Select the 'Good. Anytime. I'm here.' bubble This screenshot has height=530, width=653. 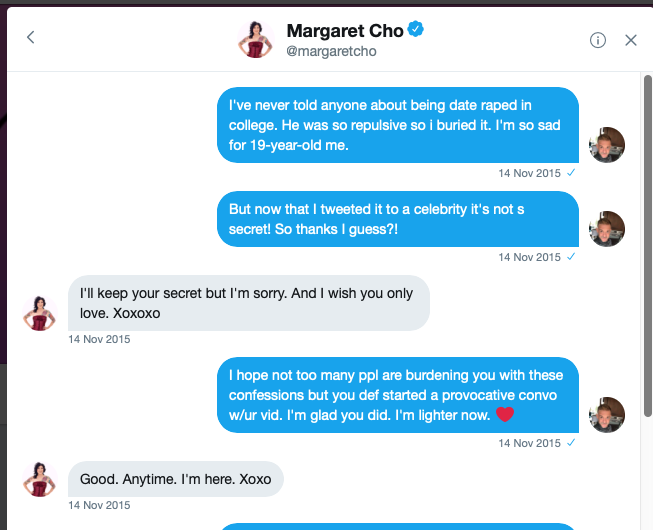point(176,479)
